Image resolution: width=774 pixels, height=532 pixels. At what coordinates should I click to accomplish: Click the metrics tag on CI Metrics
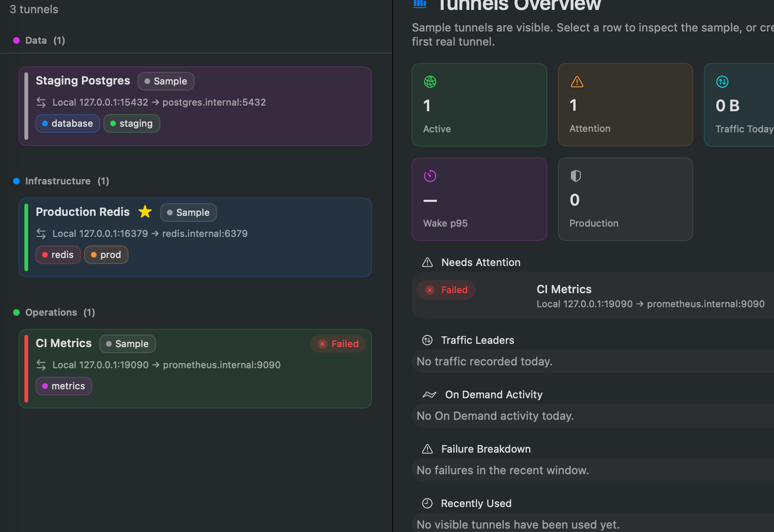tap(64, 386)
